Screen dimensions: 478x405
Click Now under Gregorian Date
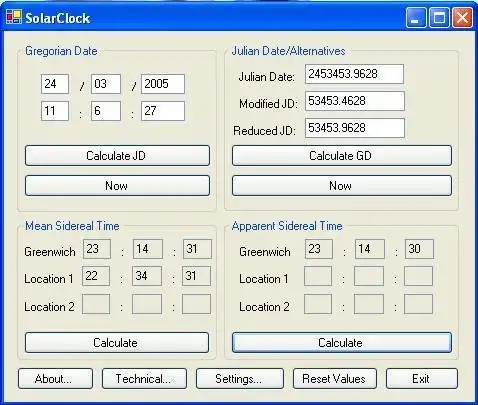click(x=117, y=185)
